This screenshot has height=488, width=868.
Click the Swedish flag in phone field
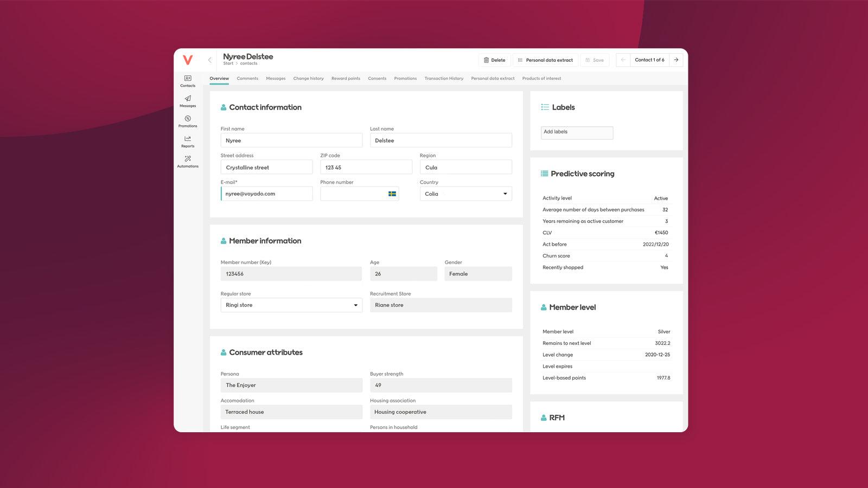click(392, 194)
